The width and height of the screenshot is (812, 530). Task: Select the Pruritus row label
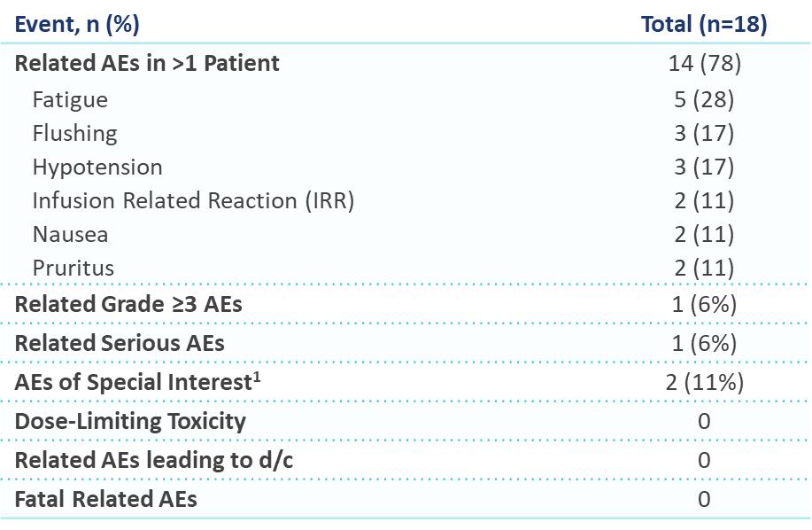(x=73, y=267)
